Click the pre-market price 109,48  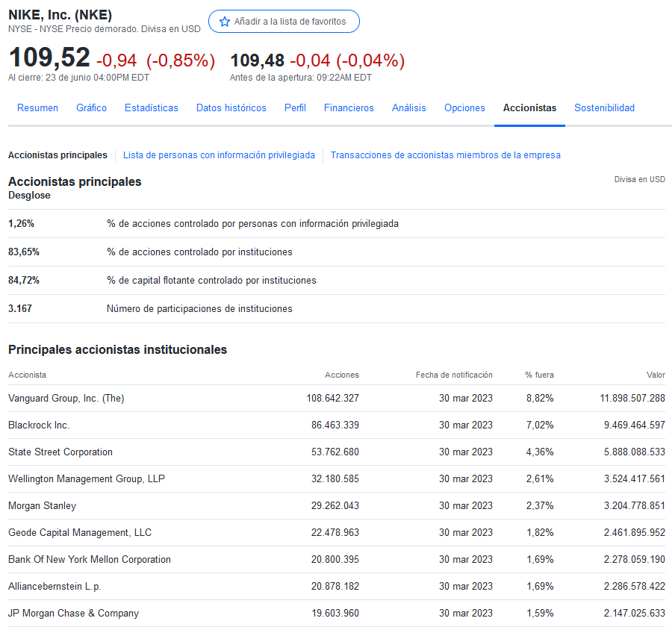click(257, 60)
